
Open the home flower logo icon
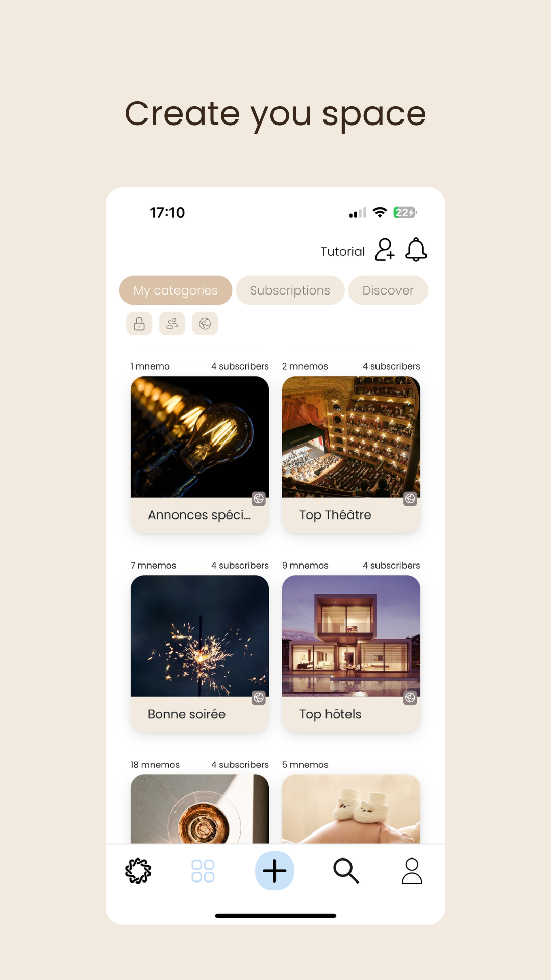point(138,871)
